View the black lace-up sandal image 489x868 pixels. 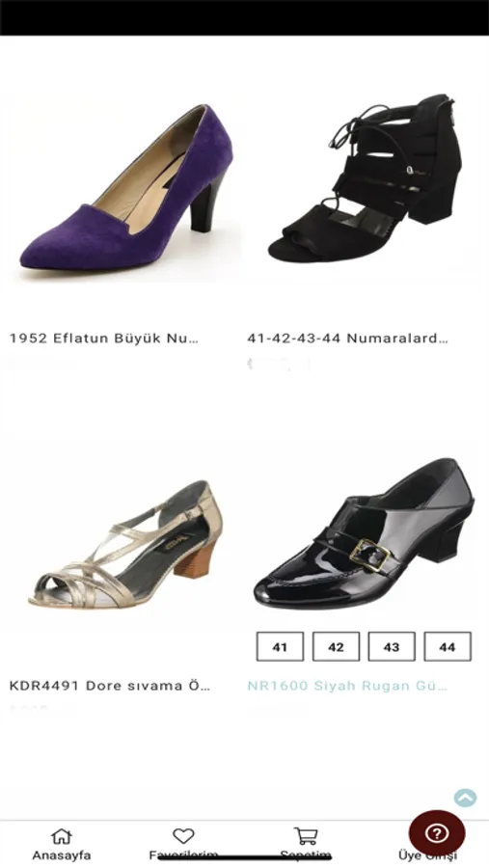(366, 178)
